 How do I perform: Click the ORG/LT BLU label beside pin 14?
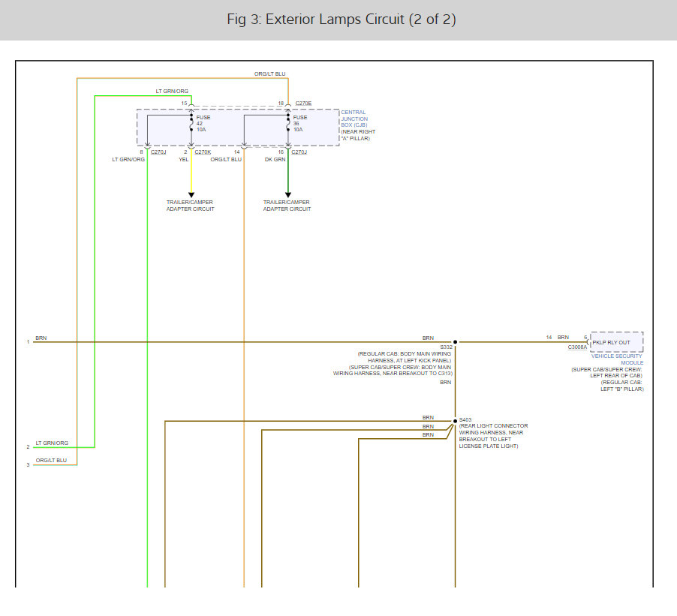click(x=226, y=160)
